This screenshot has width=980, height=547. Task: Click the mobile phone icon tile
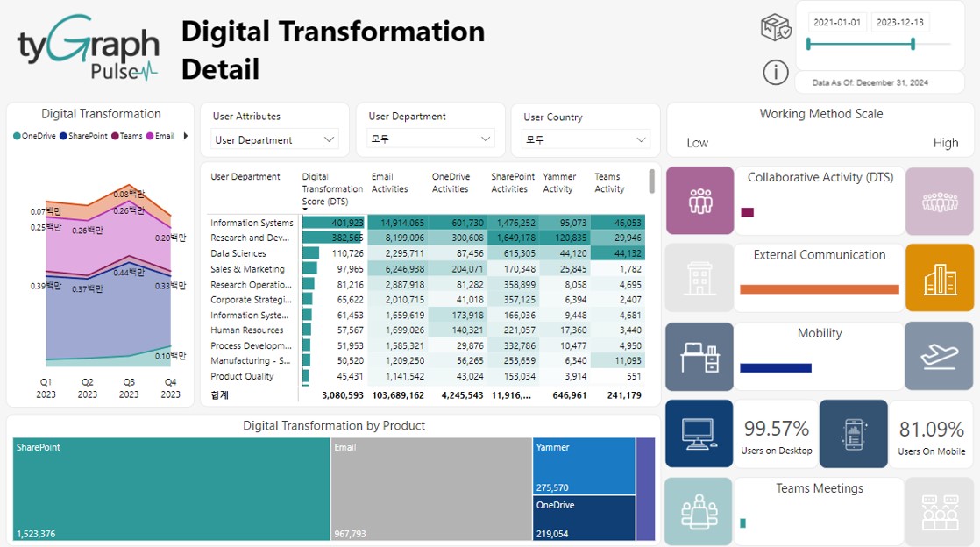(x=854, y=434)
